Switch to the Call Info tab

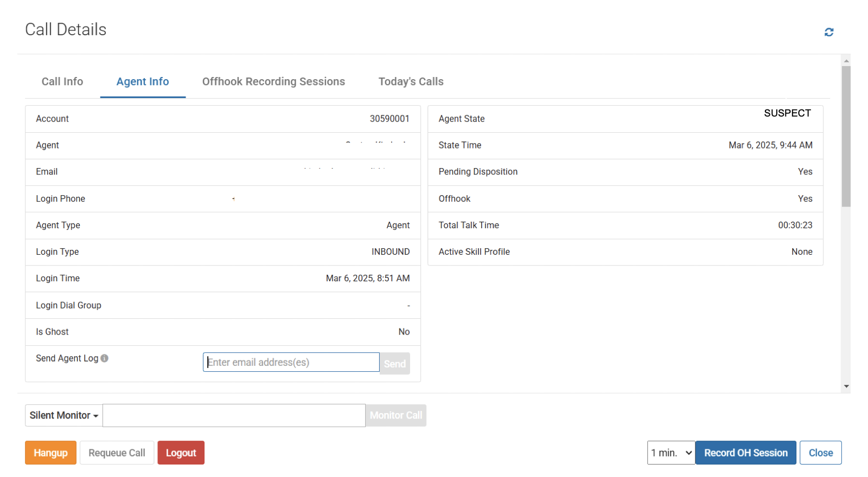(x=62, y=82)
